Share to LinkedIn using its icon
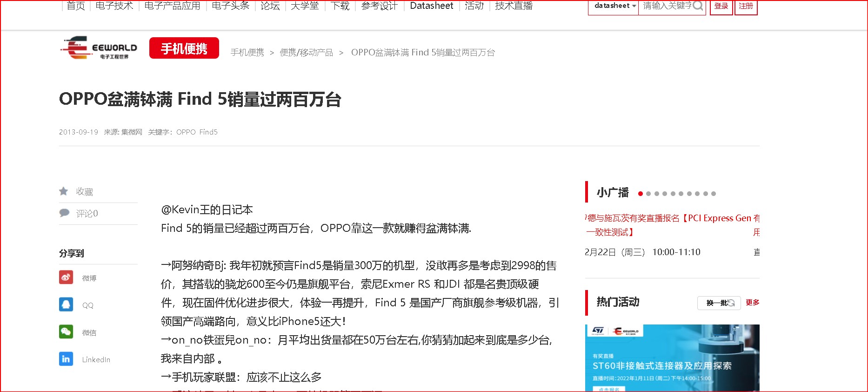 66,359
